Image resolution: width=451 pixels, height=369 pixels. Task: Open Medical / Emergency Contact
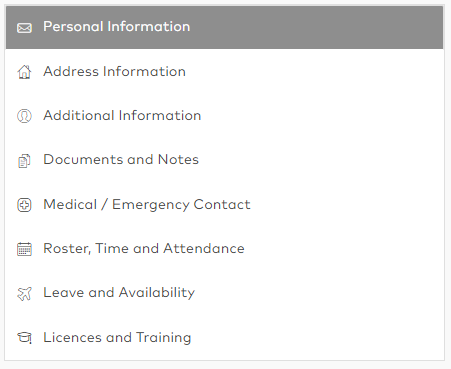click(x=147, y=205)
